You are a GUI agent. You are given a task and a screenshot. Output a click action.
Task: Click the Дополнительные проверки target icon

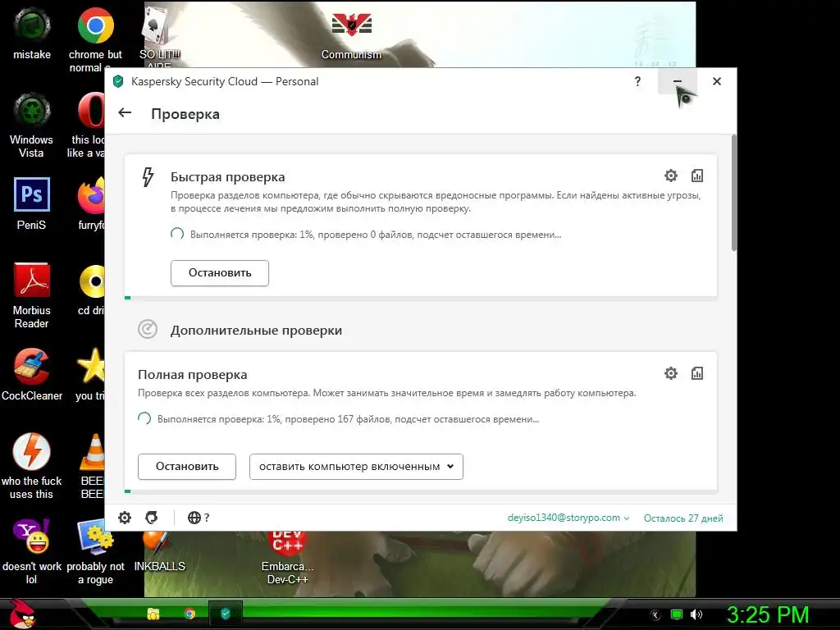click(148, 329)
